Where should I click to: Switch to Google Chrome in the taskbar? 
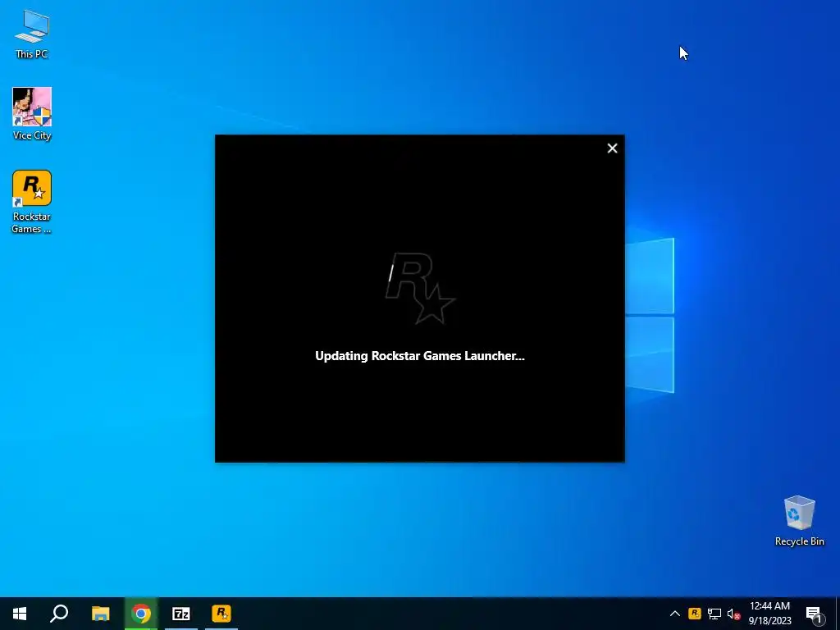[x=141, y=614]
